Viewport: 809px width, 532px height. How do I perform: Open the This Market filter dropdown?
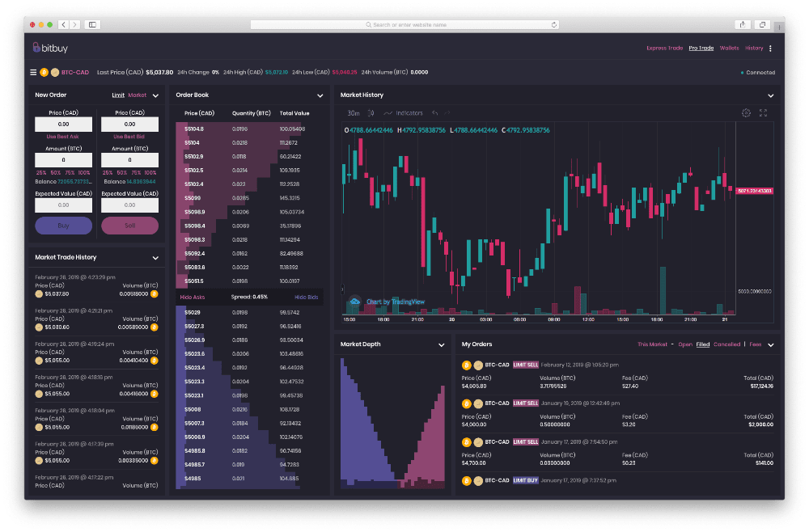(655, 344)
